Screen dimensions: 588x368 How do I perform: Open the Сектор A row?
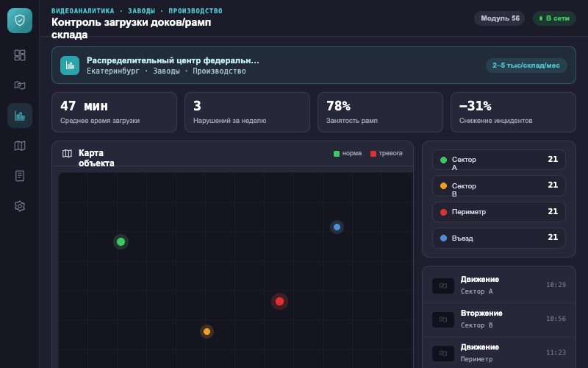pos(499,160)
